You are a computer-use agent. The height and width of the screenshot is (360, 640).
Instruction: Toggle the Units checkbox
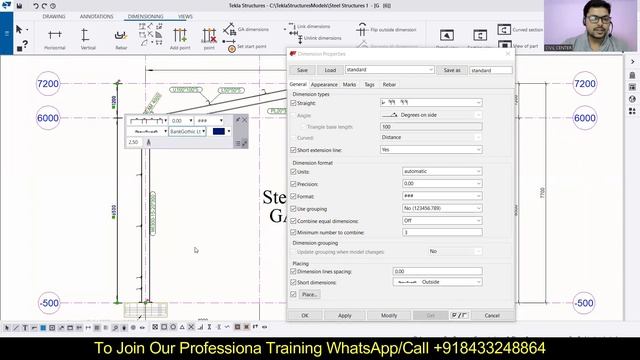tap(293, 171)
